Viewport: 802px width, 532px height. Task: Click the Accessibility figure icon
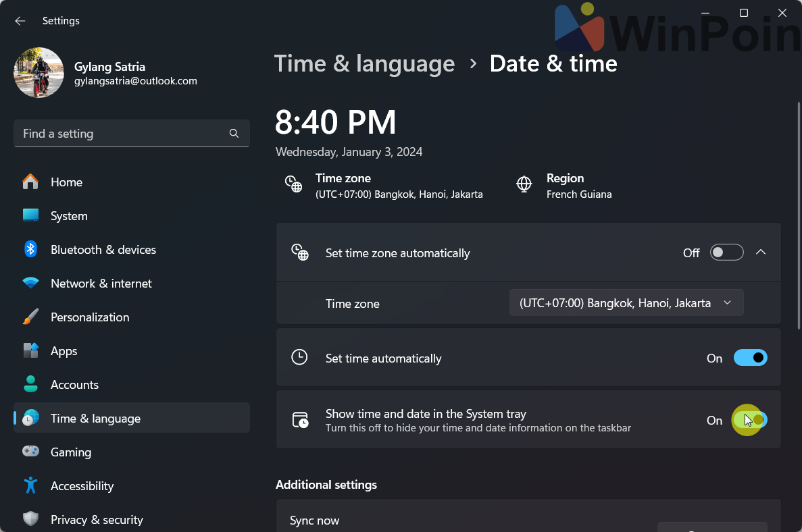tap(30, 485)
